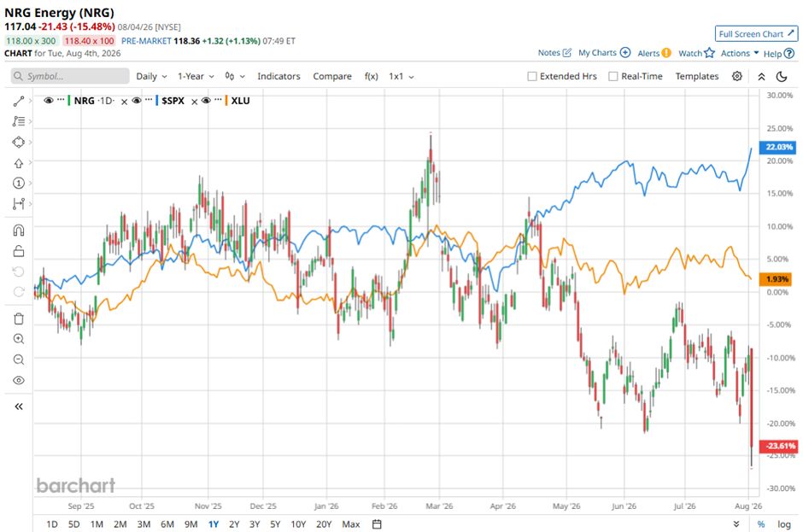
Task: Open Notes edit icon
Action: click(567, 53)
